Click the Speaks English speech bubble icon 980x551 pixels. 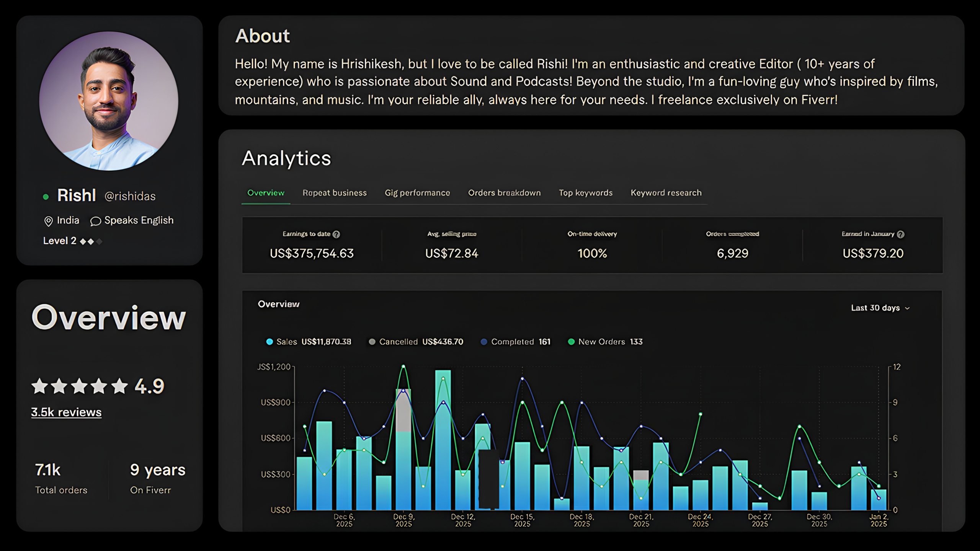(x=95, y=221)
